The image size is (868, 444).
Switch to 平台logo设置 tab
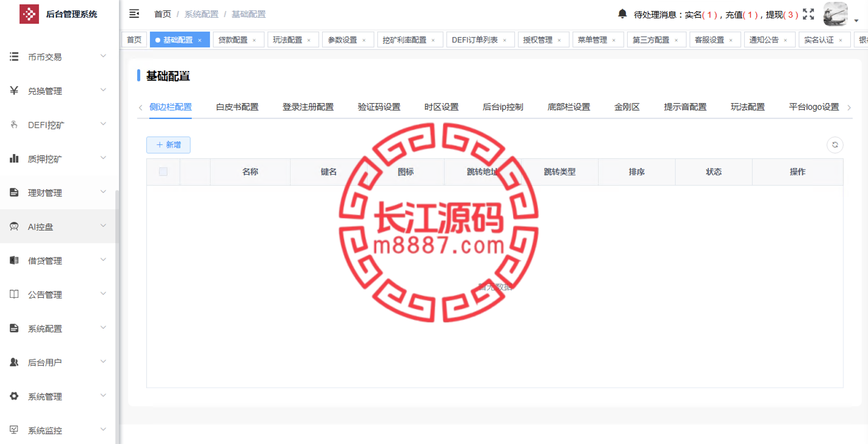click(813, 107)
